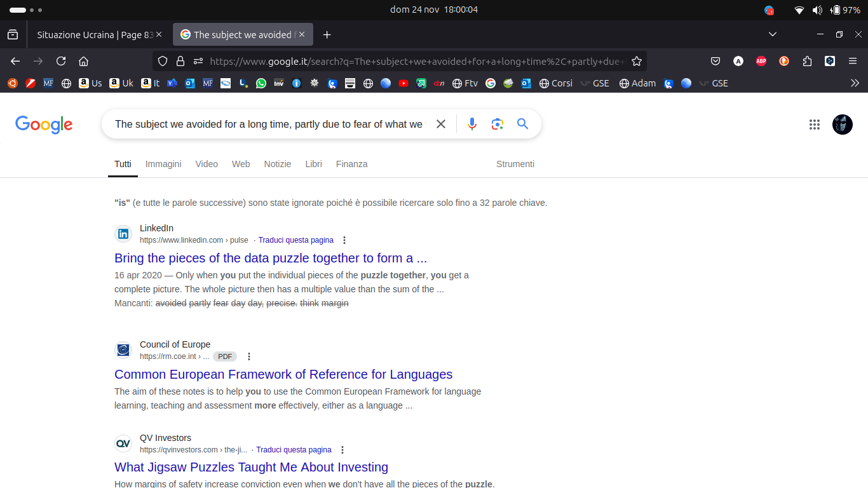Click the battery 97% indicator
The height and width of the screenshot is (488, 868).
click(844, 10)
